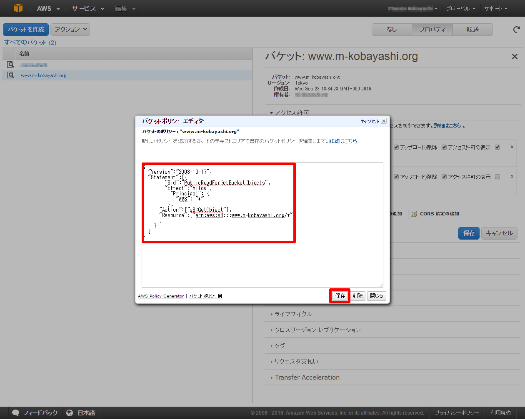Switch to the プロパティ view tab
Viewport: 525px width, 420px height.
(x=432, y=29)
